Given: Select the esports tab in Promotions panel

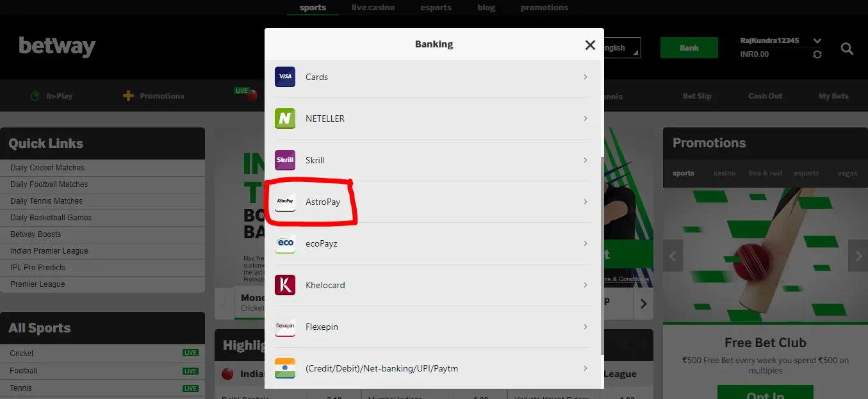Looking at the screenshot, I should click(x=807, y=174).
